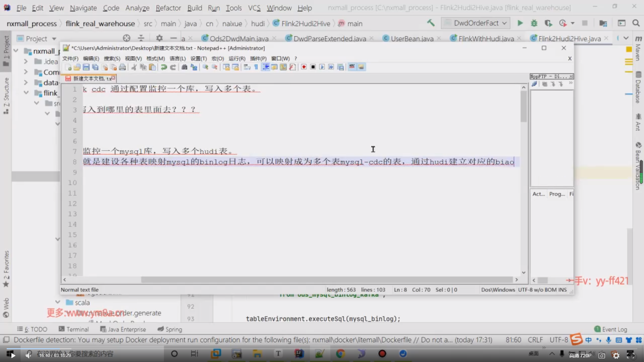Expand the .idea folder in the Project tree
The image size is (644, 362).
click(25, 61)
